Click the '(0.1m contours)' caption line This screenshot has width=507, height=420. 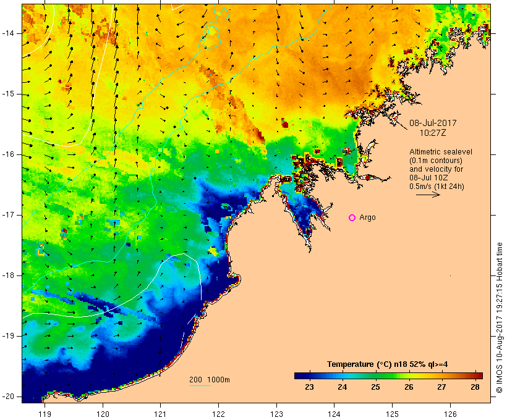point(436,161)
